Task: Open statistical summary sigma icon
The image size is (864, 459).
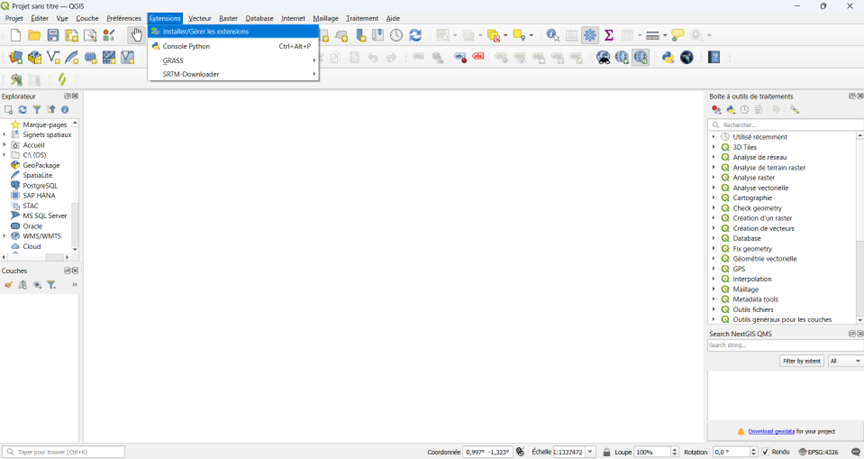Action: pyautogui.click(x=608, y=36)
